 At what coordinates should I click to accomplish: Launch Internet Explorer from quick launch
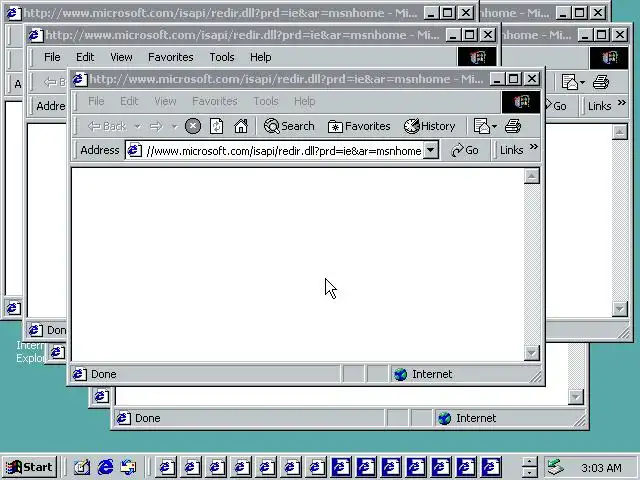105,467
